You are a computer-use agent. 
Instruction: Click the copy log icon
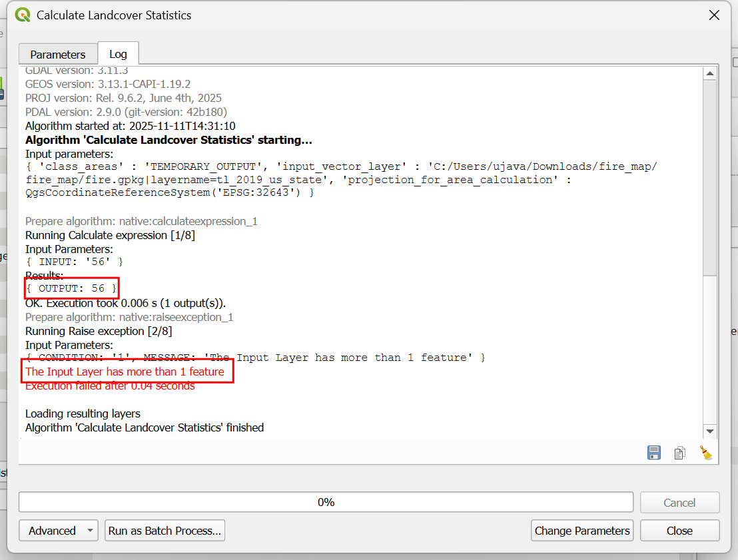click(x=679, y=453)
